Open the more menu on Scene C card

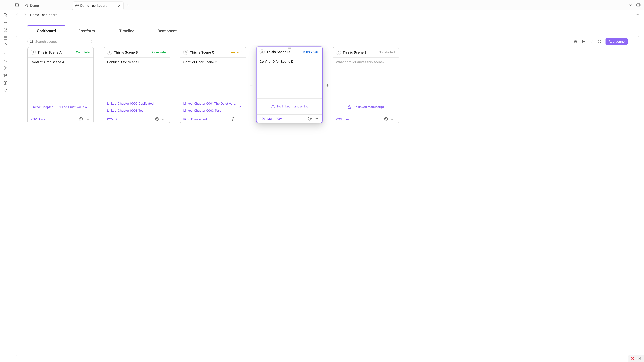(x=240, y=119)
